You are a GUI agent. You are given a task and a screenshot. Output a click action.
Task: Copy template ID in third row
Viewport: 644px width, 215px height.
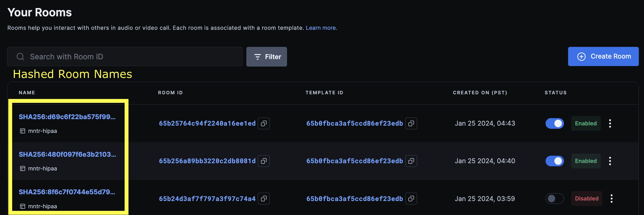411,199
